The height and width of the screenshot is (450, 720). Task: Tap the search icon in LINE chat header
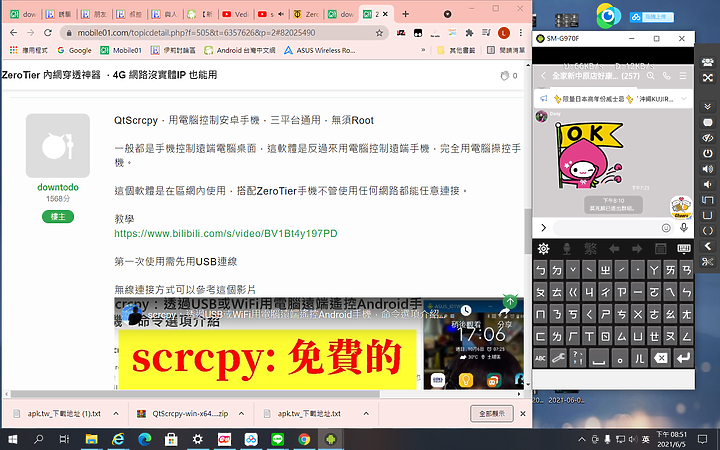pos(651,76)
